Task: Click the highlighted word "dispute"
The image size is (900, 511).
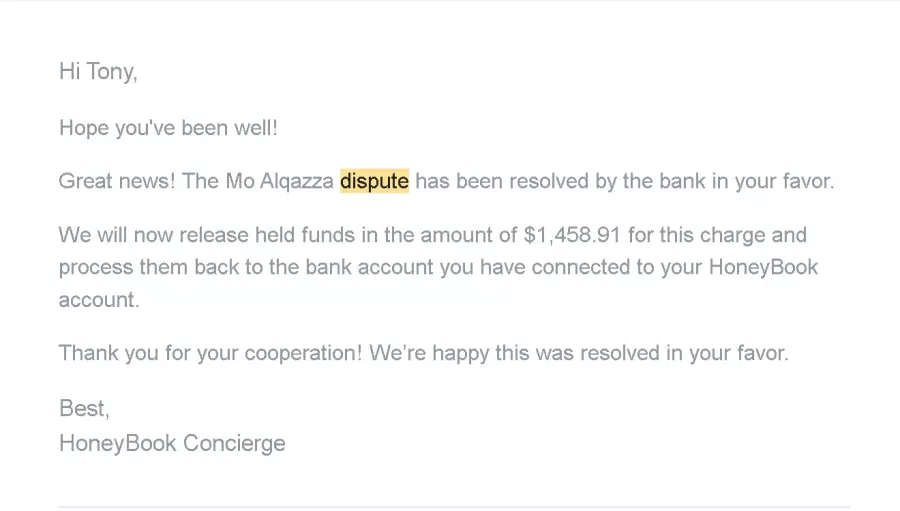Action: [374, 181]
